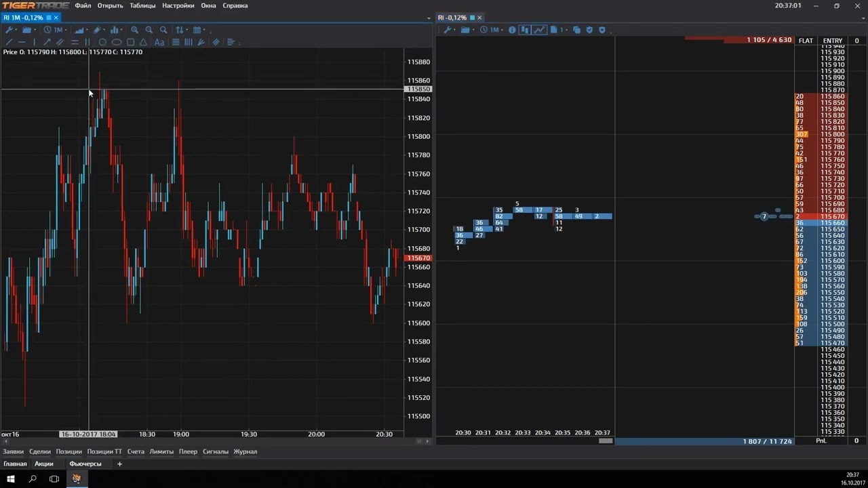Open the Открыть menu
Image resolution: width=868 pixels, height=488 pixels.
[x=111, y=5]
